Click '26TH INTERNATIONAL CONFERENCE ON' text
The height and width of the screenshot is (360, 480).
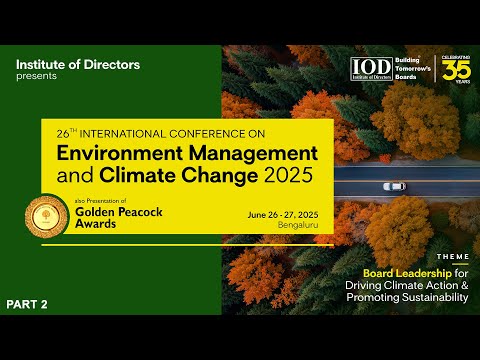coord(161,134)
